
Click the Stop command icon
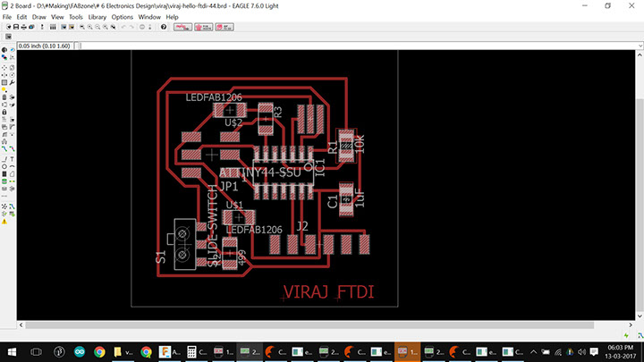[x=142, y=27]
